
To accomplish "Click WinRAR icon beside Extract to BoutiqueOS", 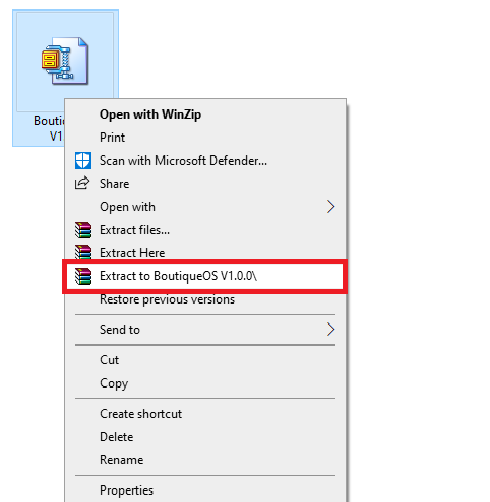I will click(x=83, y=276).
